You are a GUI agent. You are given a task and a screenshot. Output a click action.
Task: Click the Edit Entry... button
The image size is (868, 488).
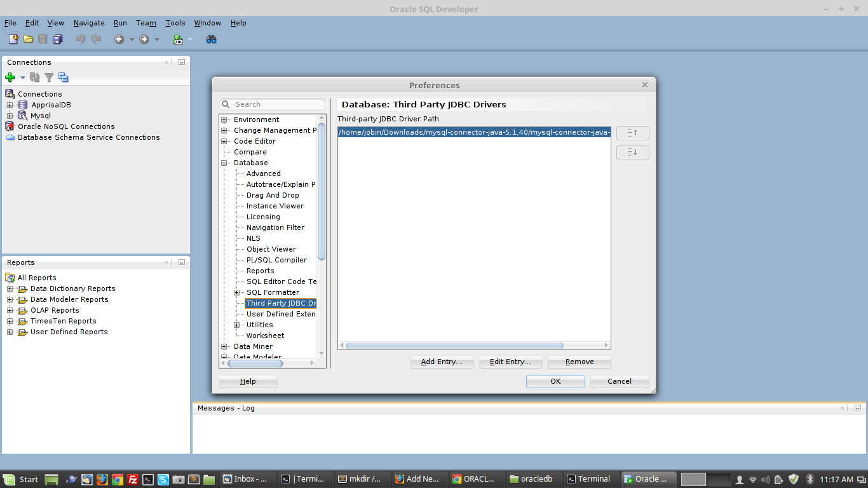(510, 362)
